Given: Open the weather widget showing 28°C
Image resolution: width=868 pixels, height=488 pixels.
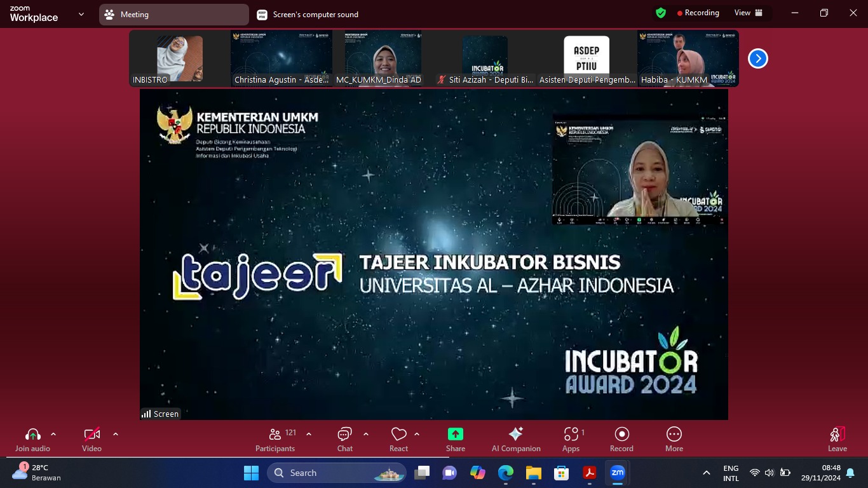Looking at the screenshot, I should coord(37,472).
